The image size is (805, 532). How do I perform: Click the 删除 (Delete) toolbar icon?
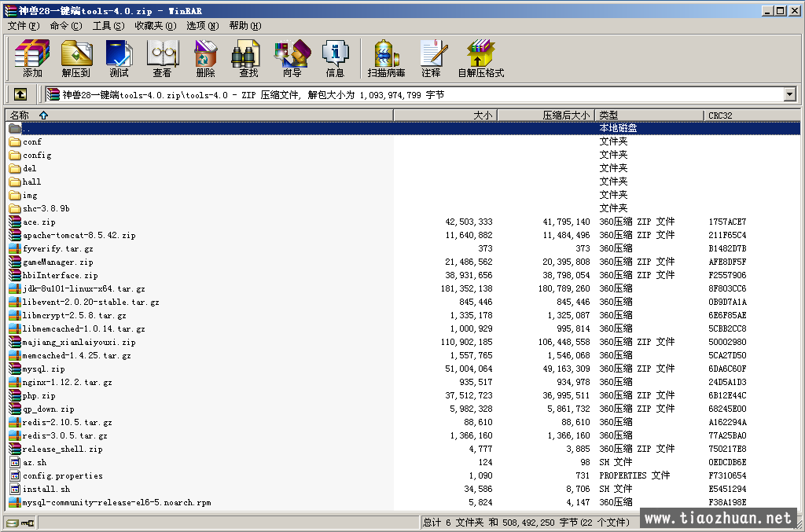click(205, 58)
